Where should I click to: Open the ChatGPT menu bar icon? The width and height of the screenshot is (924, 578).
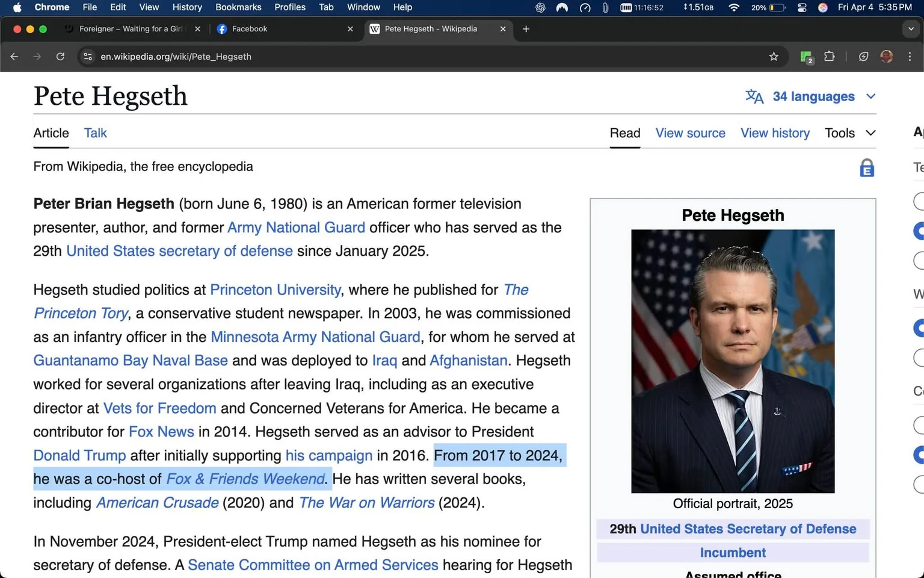click(540, 7)
